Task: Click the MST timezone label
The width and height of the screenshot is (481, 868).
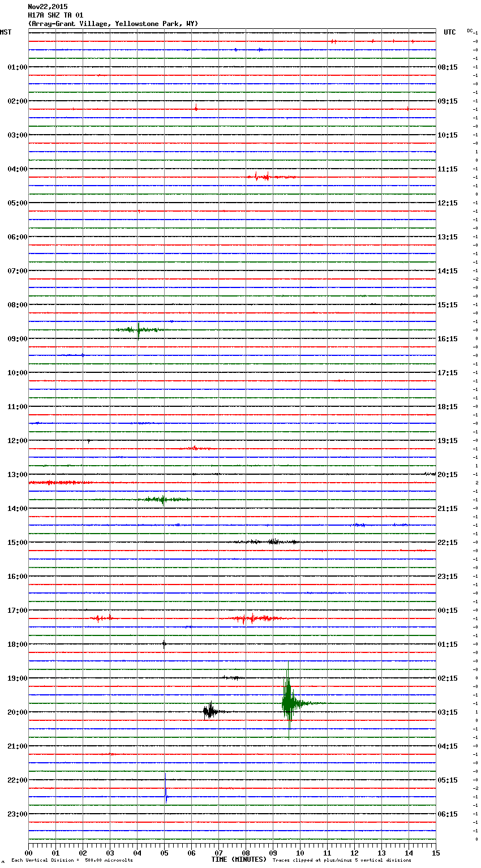Action: (x=6, y=32)
